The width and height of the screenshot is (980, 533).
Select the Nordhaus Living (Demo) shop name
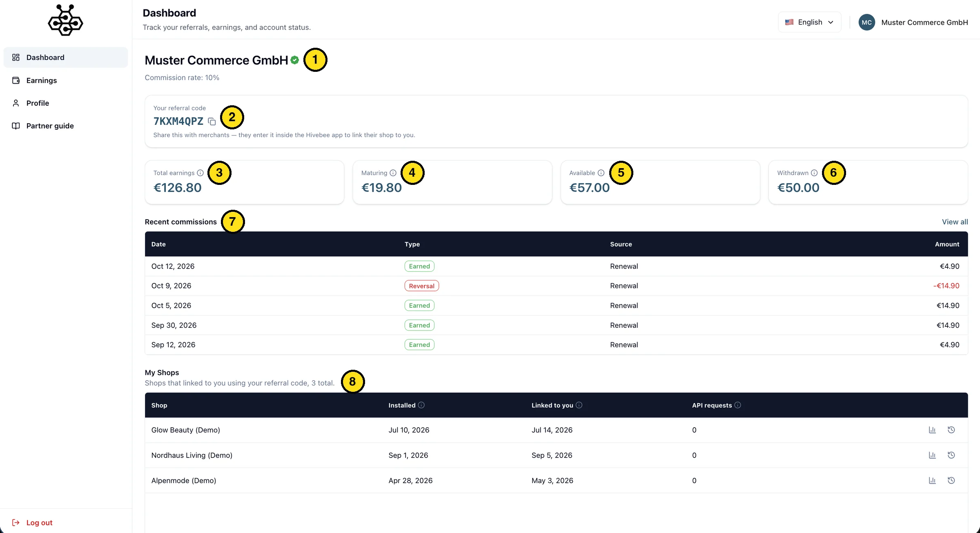click(192, 455)
